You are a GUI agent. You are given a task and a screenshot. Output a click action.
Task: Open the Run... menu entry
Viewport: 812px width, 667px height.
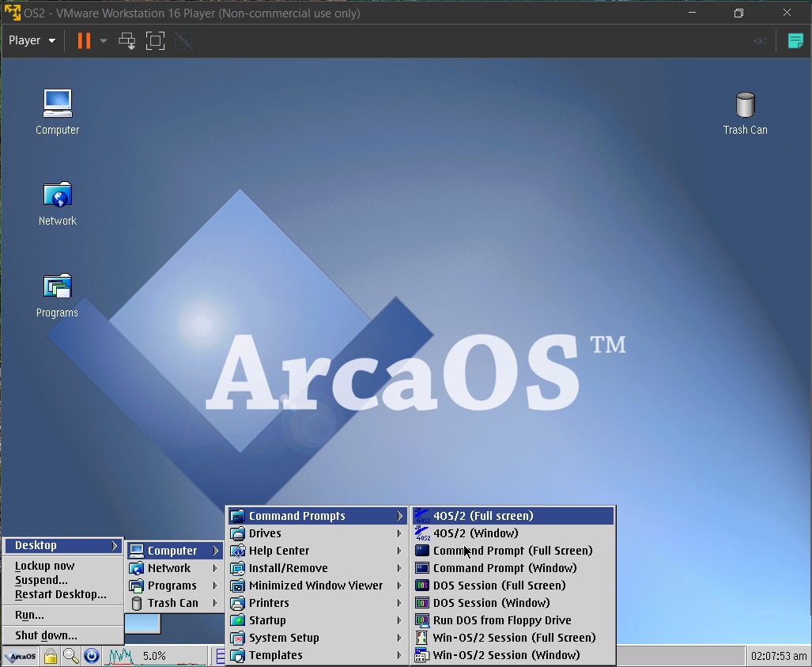(29, 615)
